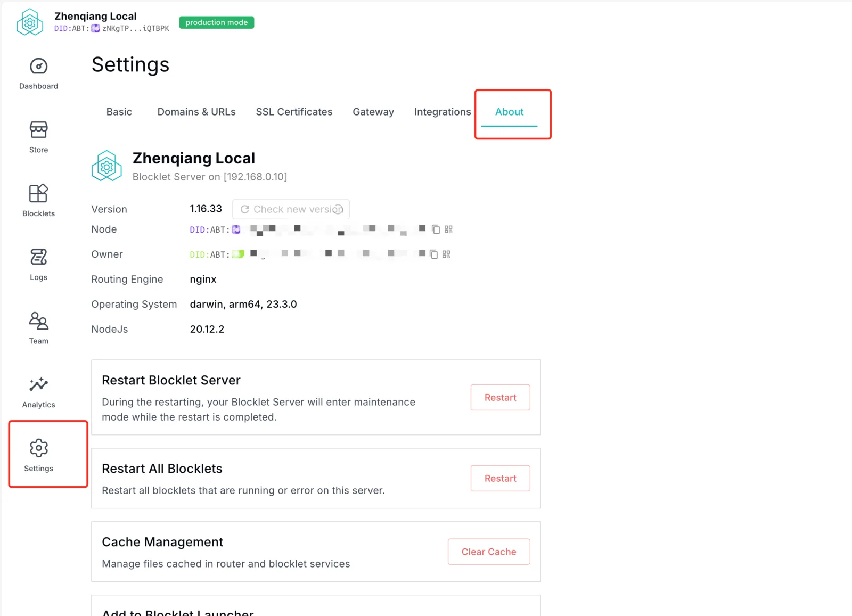852x616 pixels.
Task: Open the SSL Certificates tab
Action: click(x=294, y=112)
